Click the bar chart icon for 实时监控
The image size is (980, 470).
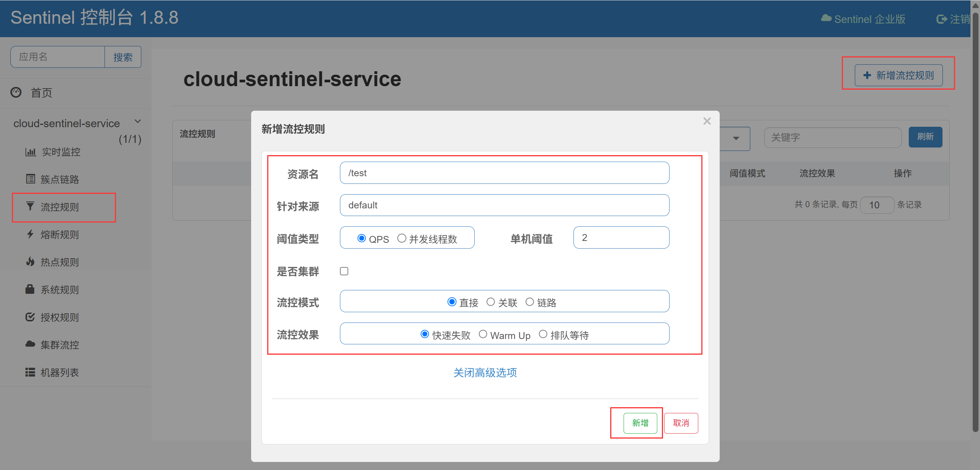click(30, 152)
